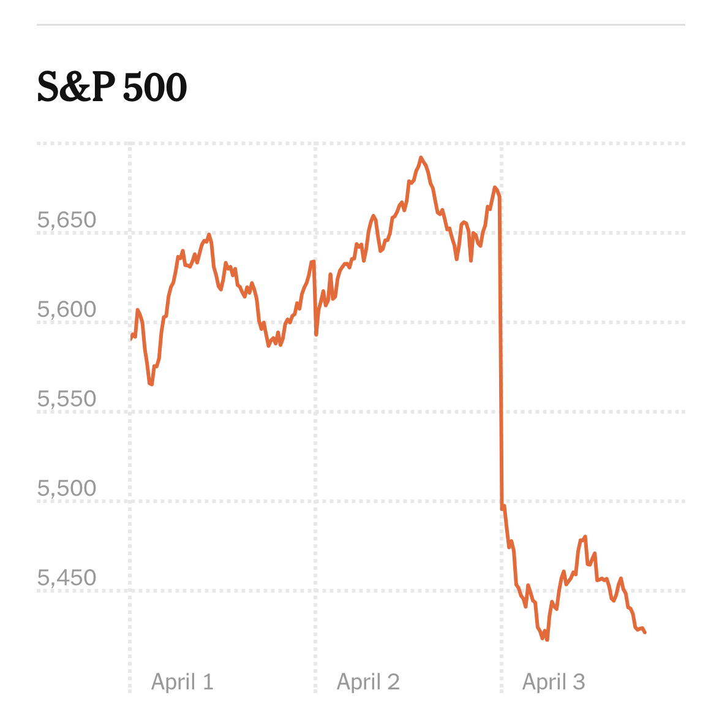Click the 5,550 y-axis label
The image size is (722, 728).
pyautogui.click(x=67, y=399)
